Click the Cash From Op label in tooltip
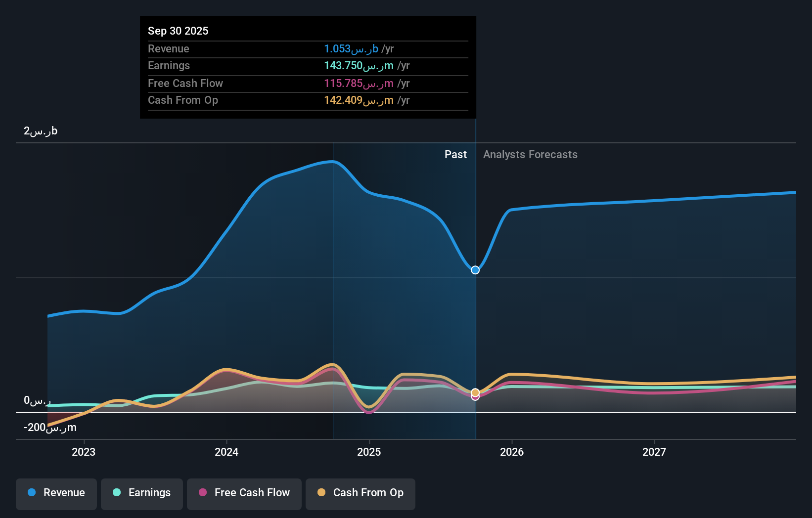Image resolution: width=812 pixels, height=518 pixels. pyautogui.click(x=183, y=100)
